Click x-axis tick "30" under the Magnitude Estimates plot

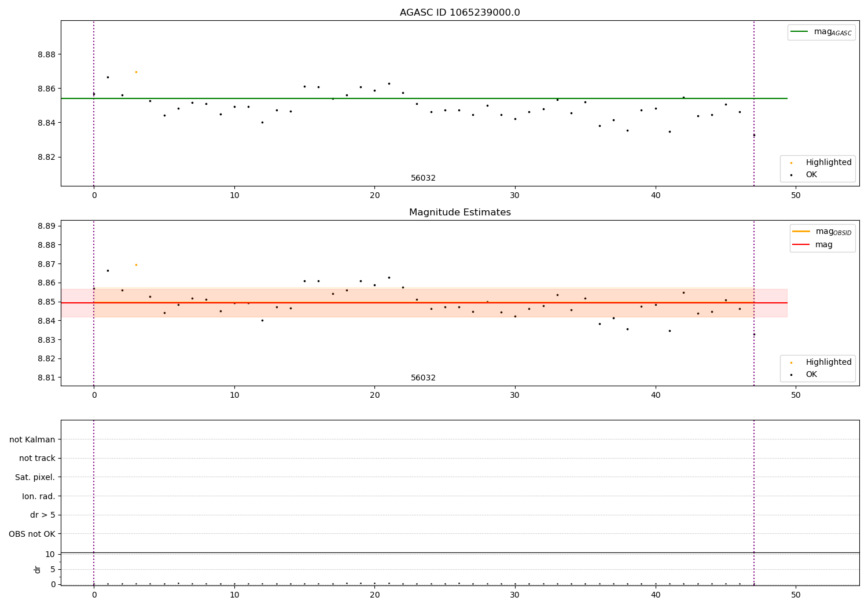(515, 395)
